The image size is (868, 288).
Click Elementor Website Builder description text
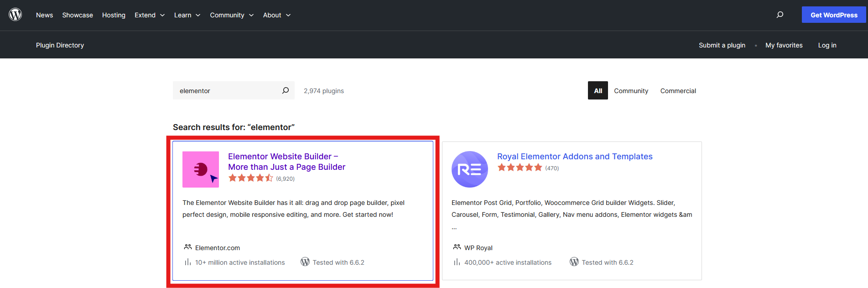pyautogui.click(x=293, y=209)
